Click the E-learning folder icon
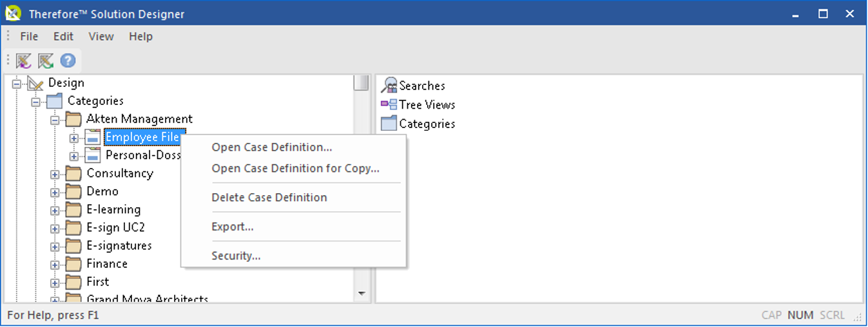 point(73,209)
